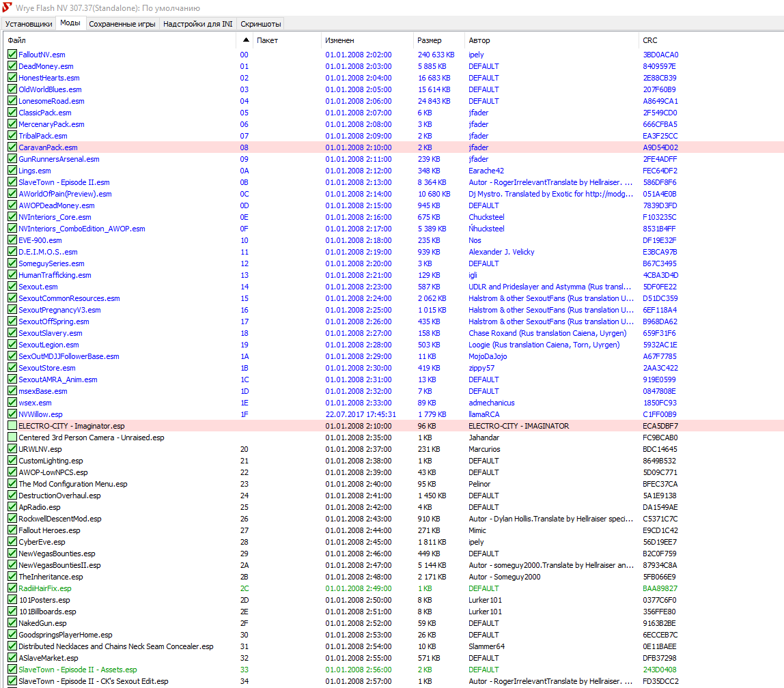
Task: Enable Centered 3rd Person Camera mod checkbox
Action: coord(12,438)
